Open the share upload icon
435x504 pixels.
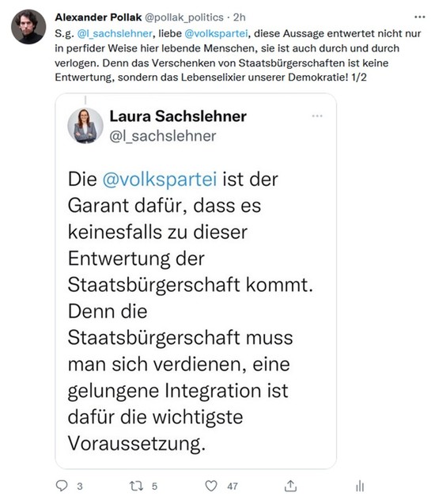pos(290,486)
